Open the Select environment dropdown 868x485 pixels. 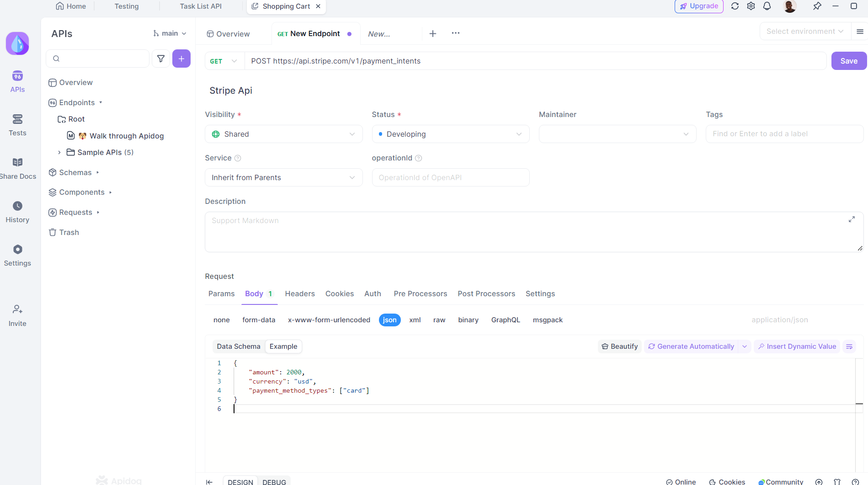click(805, 32)
